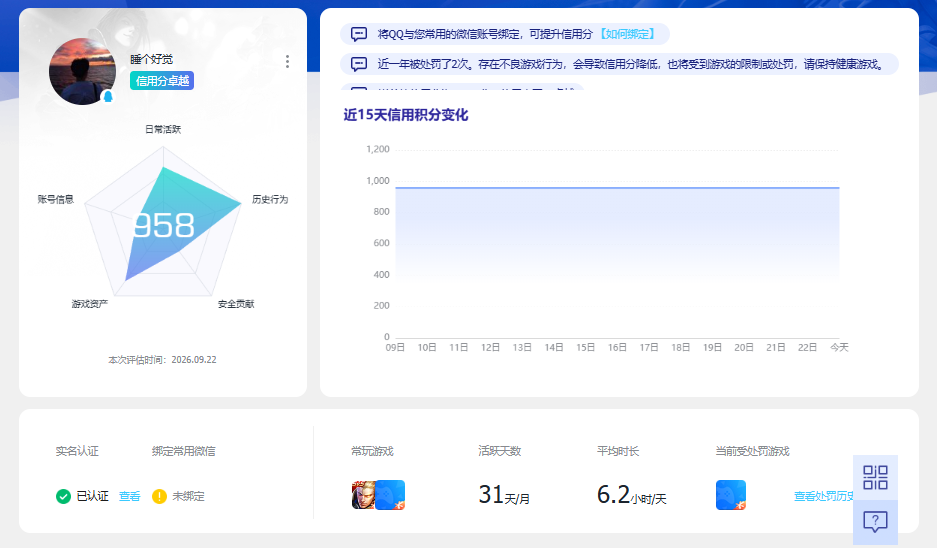Screen dimensions: 937x548
Task: Click the 历史行为 radar label
Action: tap(270, 199)
